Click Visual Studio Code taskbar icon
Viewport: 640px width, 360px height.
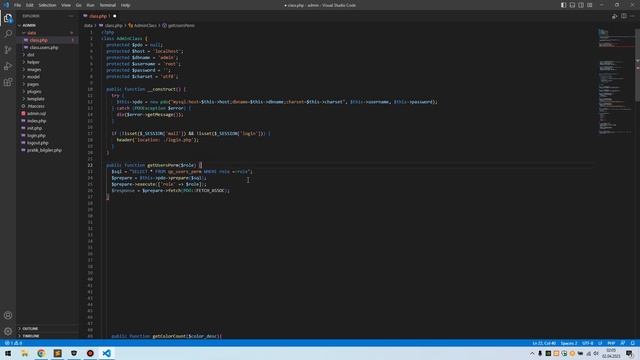click(x=107, y=353)
